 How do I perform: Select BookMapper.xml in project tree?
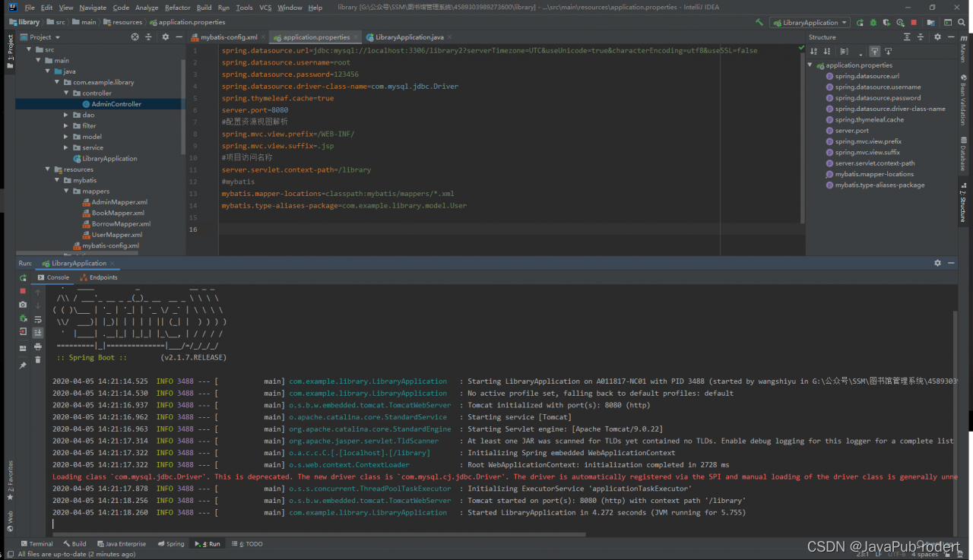114,213
